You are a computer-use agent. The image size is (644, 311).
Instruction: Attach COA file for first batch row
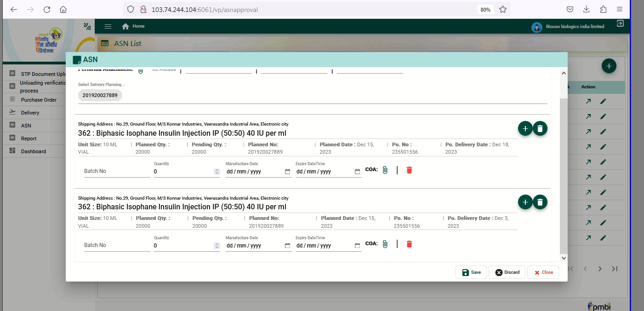pyautogui.click(x=385, y=170)
